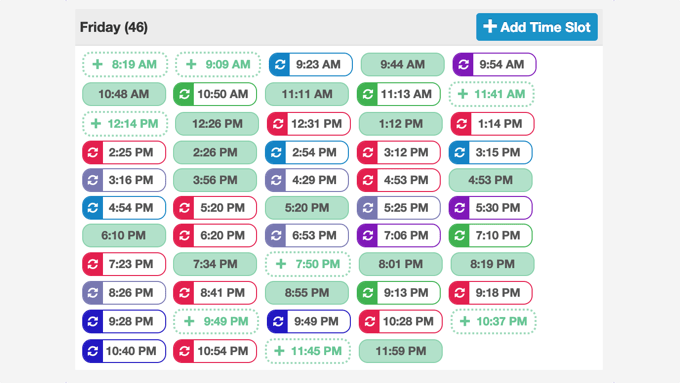Click the recycle icon on 3:16 PM slot
This screenshot has width=680, height=383.
[x=93, y=180]
